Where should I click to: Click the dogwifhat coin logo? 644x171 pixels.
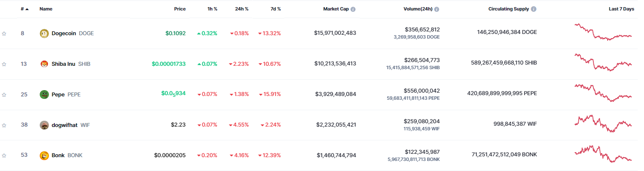click(44, 125)
